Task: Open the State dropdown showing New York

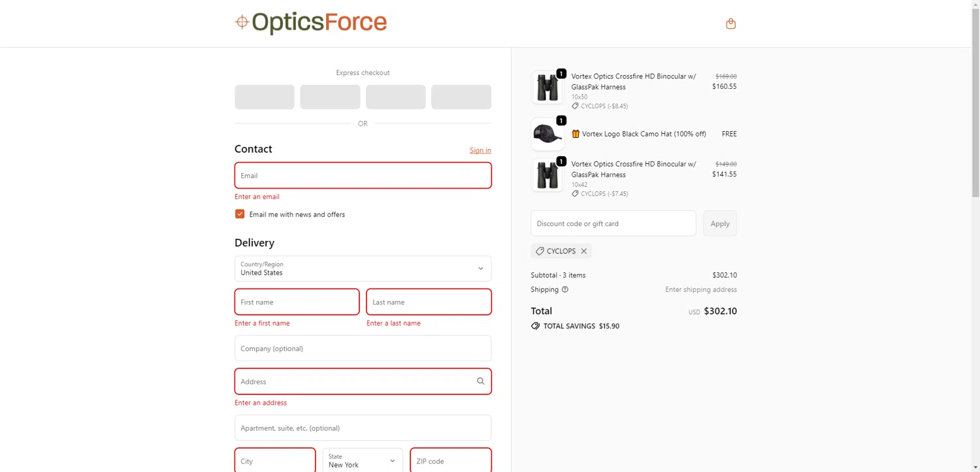Action: [x=363, y=460]
